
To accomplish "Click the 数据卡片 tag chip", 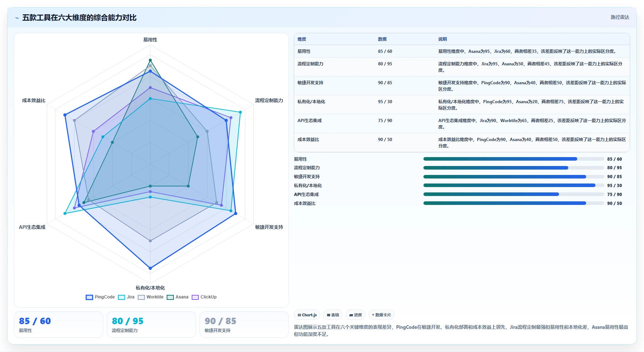I will [381, 315].
